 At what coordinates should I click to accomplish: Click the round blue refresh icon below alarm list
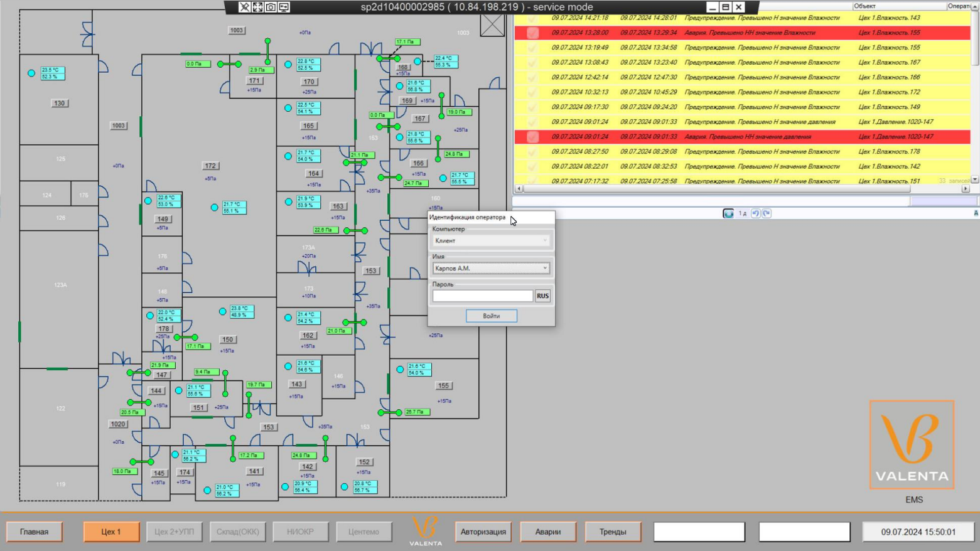pos(728,213)
